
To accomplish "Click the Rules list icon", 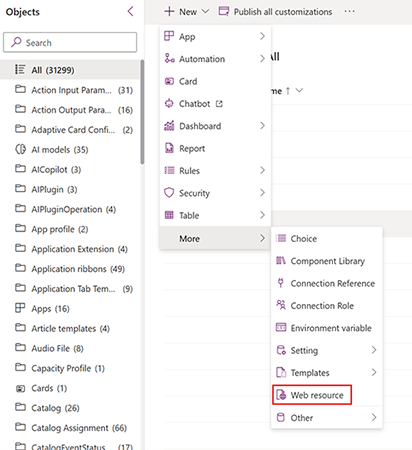I will click(169, 170).
